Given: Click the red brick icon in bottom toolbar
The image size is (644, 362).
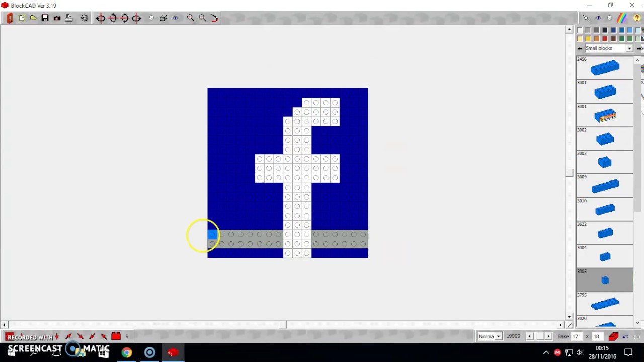Looking at the screenshot, I should tap(116, 336).
